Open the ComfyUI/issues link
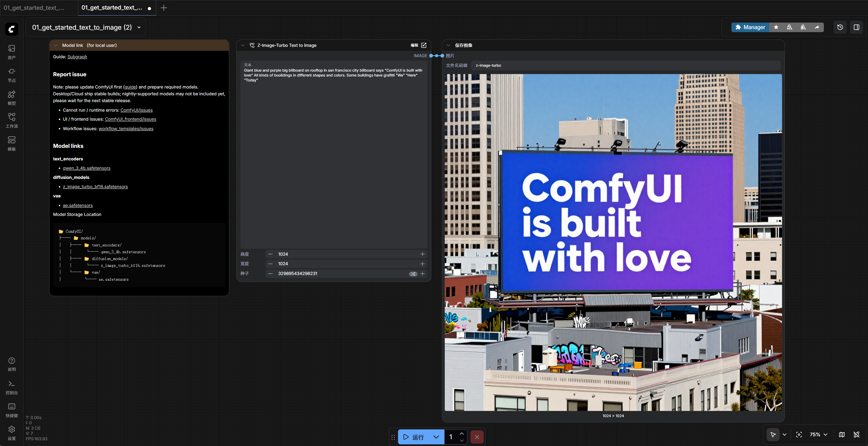868x446 pixels. (136, 110)
